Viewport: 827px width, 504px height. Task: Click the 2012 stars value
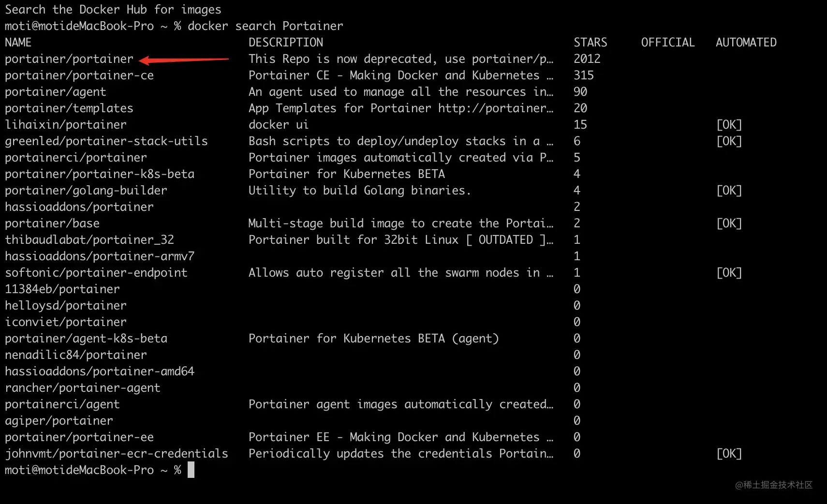(x=587, y=59)
